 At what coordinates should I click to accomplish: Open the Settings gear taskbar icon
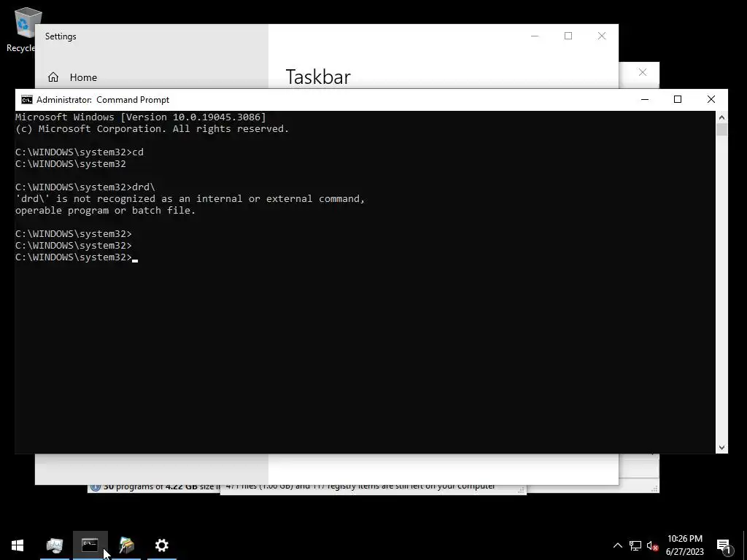(x=162, y=545)
